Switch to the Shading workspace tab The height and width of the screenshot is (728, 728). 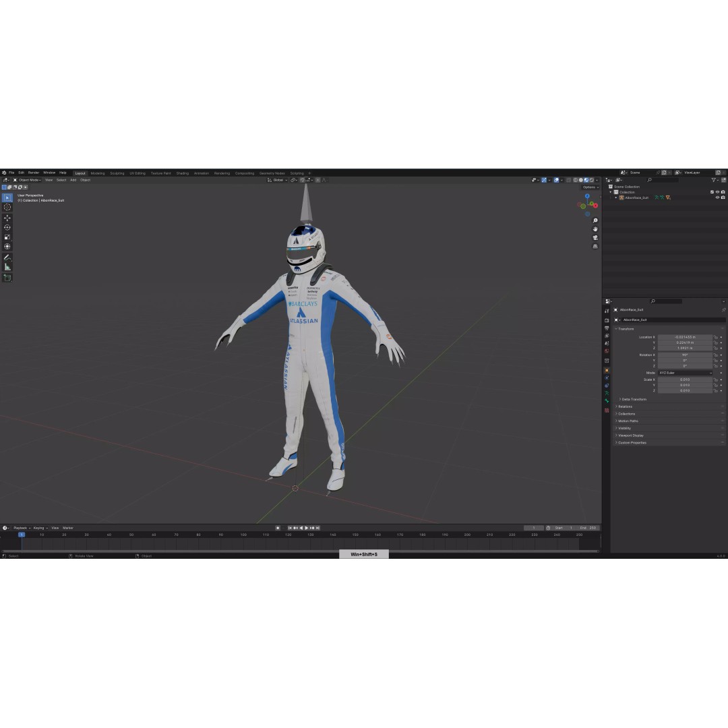coord(183,173)
